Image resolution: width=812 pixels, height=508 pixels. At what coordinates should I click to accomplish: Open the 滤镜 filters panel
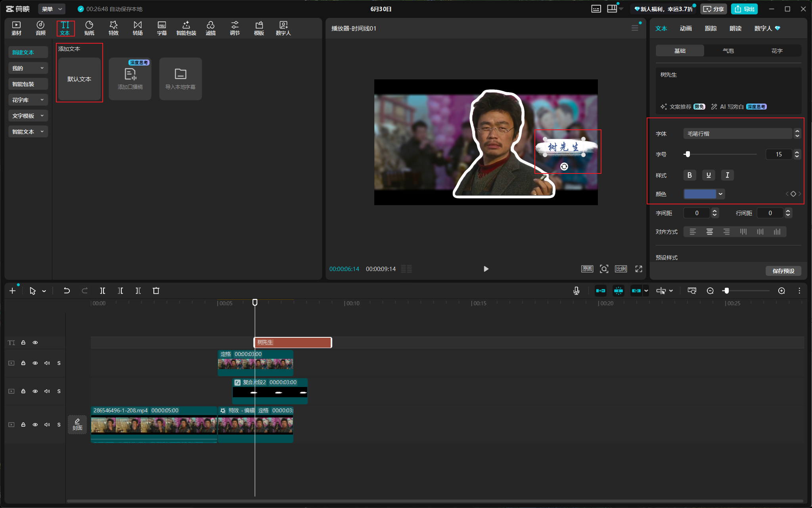coord(211,28)
